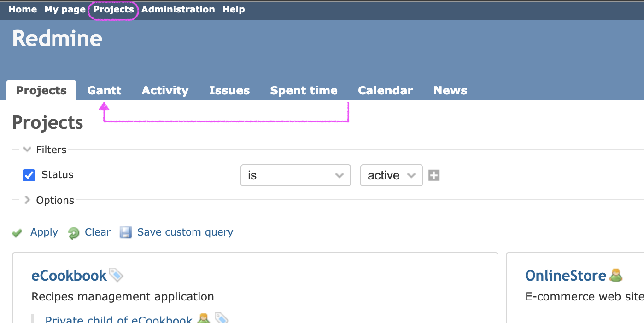Click the tag icon next to eCookbook
The height and width of the screenshot is (323, 644).
tap(116, 275)
